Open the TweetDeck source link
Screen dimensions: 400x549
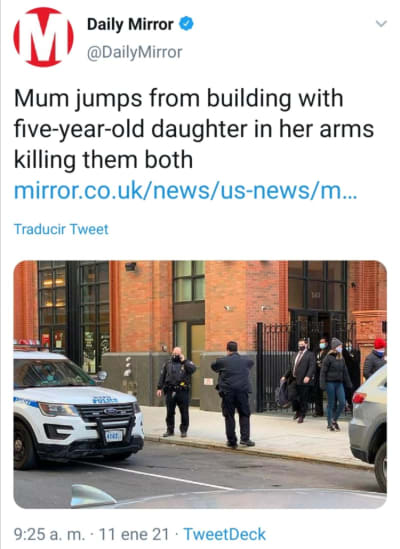225,534
